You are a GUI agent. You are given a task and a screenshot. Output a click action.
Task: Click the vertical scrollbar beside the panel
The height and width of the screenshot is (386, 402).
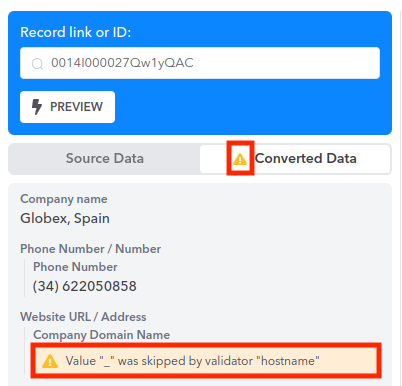400,193
